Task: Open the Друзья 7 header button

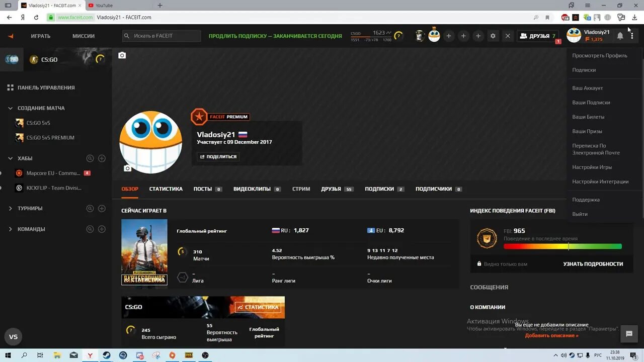Action: pos(538,36)
